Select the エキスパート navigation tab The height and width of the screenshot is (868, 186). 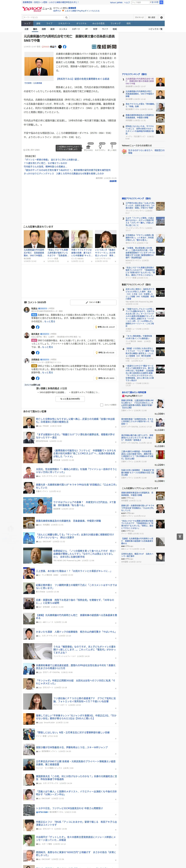(x=64, y=24)
